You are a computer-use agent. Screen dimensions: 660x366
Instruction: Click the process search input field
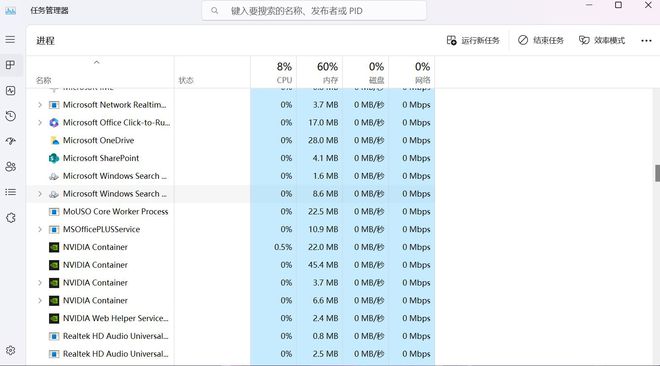point(314,11)
